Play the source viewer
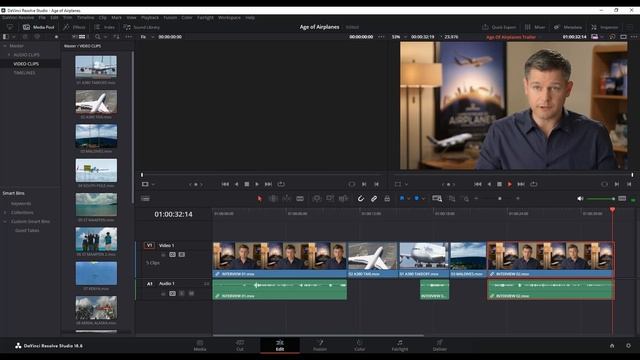Image resolution: width=640 pixels, height=360 pixels. point(257,184)
